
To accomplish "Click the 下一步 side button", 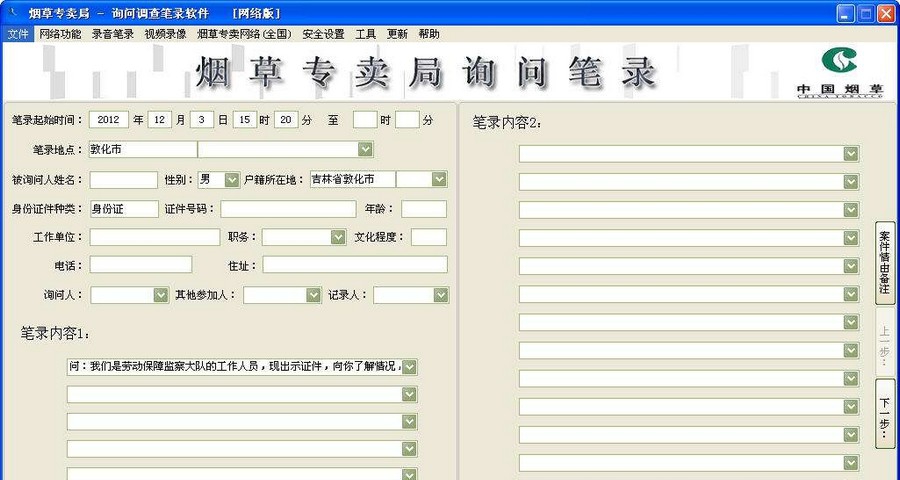I will [x=885, y=414].
